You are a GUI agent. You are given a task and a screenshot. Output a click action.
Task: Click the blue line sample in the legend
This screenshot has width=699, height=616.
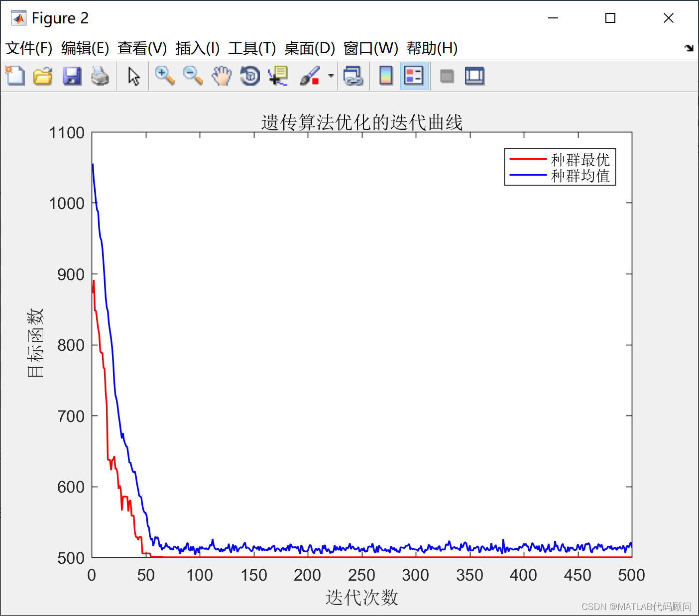click(528, 175)
